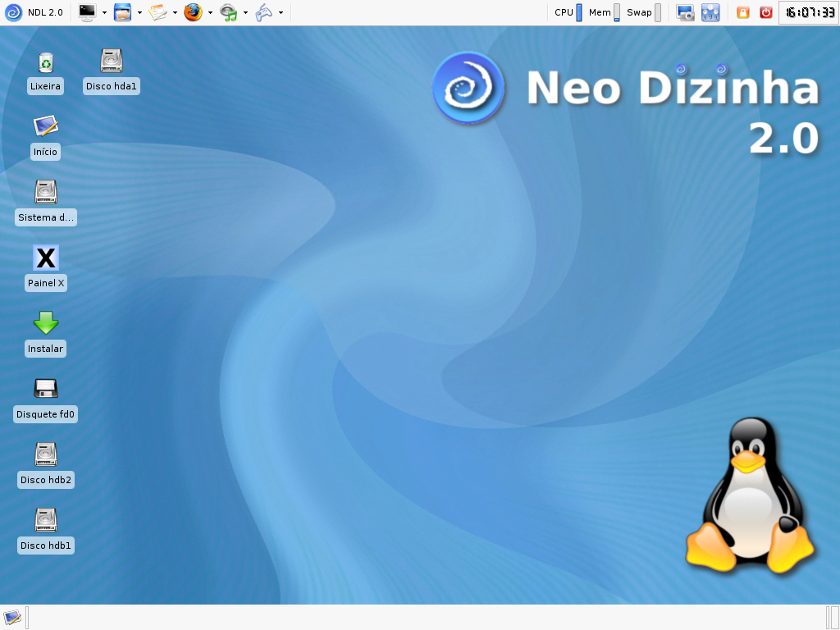Open the text editor launcher icon
The width and height of the screenshot is (840, 630).
click(x=159, y=11)
